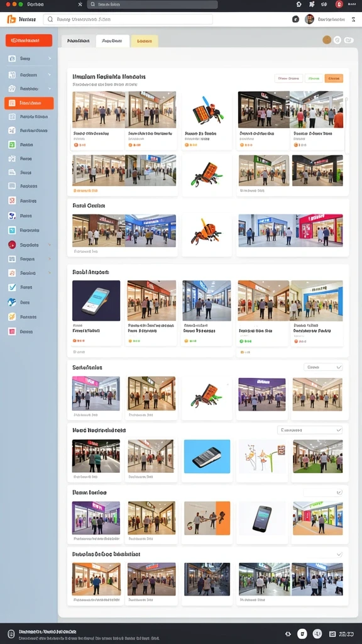The width and height of the screenshot is (362, 644).
Task: Toggle the checkmark in the last section header
Action: 339,554
